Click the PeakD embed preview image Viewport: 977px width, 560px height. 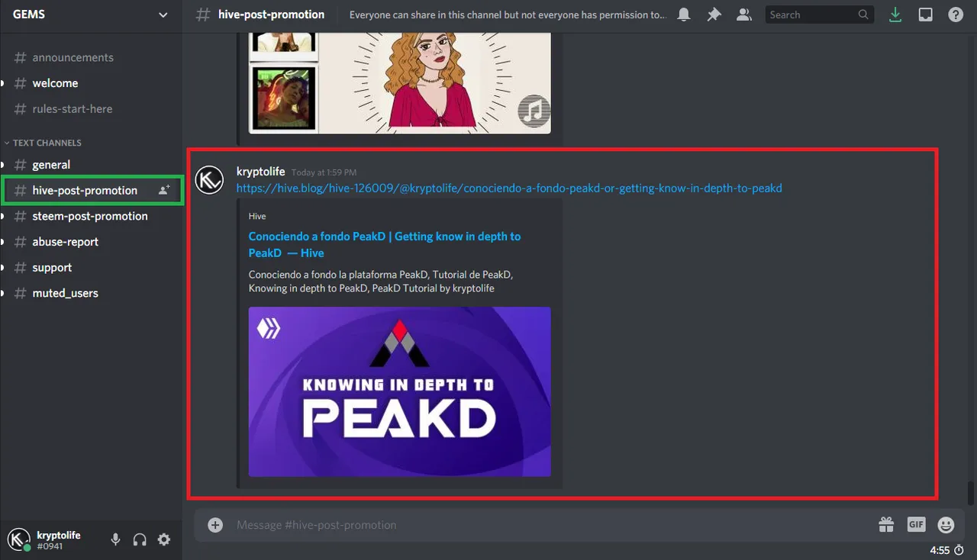pyautogui.click(x=399, y=391)
